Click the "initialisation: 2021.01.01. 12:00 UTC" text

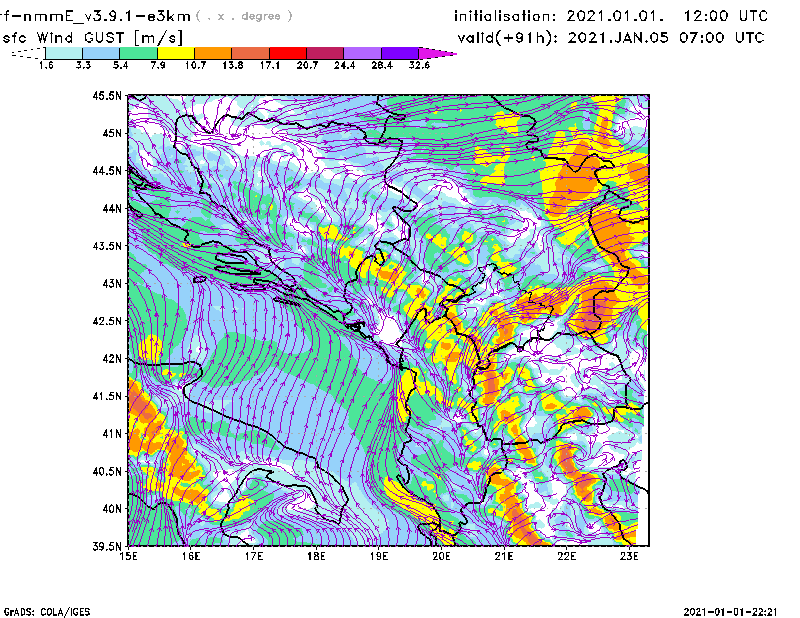coord(610,16)
